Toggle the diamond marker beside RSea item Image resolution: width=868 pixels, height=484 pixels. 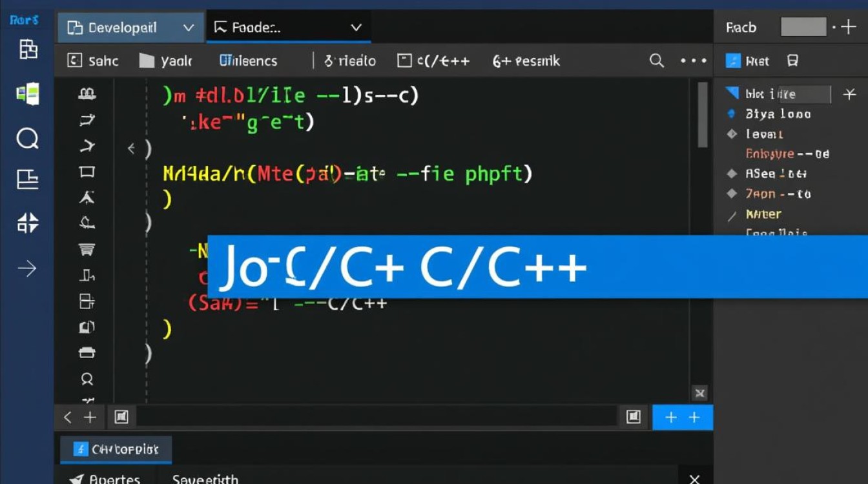[732, 174]
